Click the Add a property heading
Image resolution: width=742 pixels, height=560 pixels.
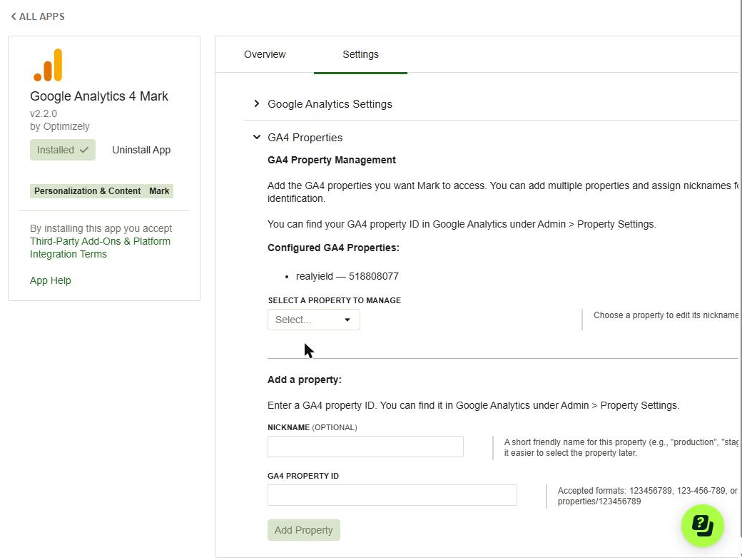[x=304, y=380]
